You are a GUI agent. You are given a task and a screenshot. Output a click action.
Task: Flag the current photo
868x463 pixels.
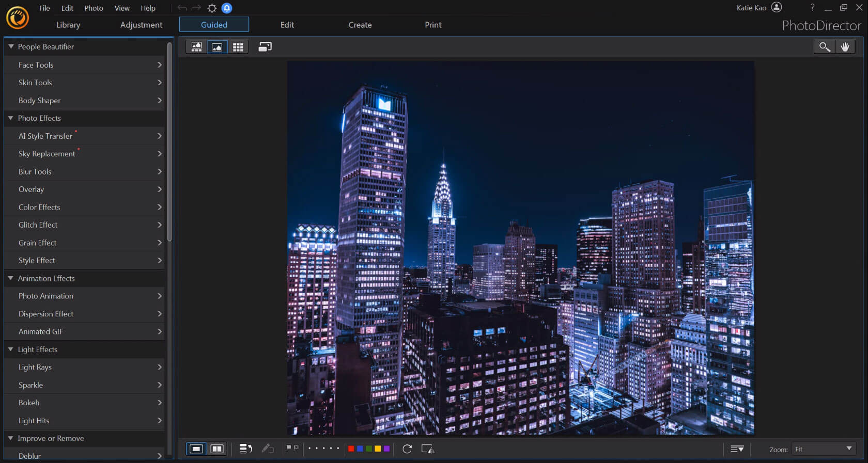tap(289, 448)
